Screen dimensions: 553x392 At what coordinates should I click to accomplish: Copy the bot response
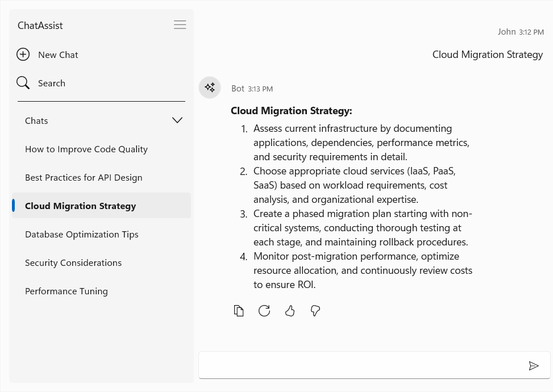[239, 311]
